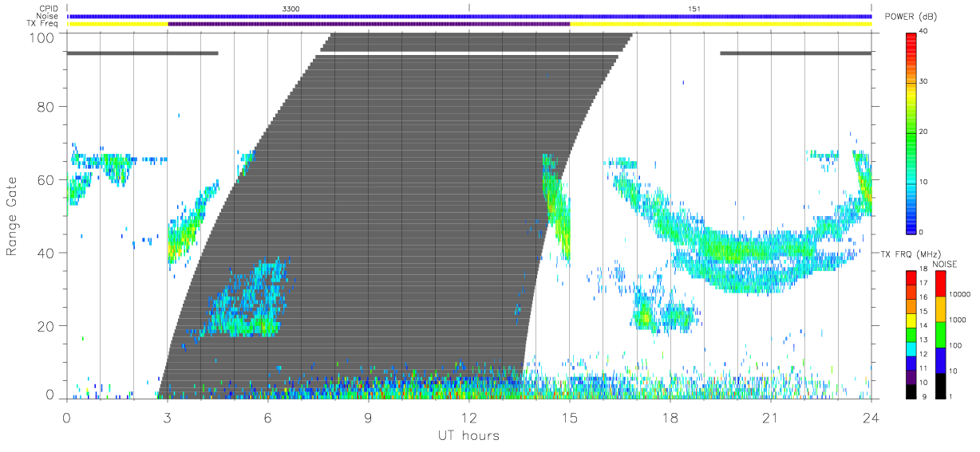
Task: Click the 'Noise' row label at top
Action: pyautogui.click(x=48, y=16)
